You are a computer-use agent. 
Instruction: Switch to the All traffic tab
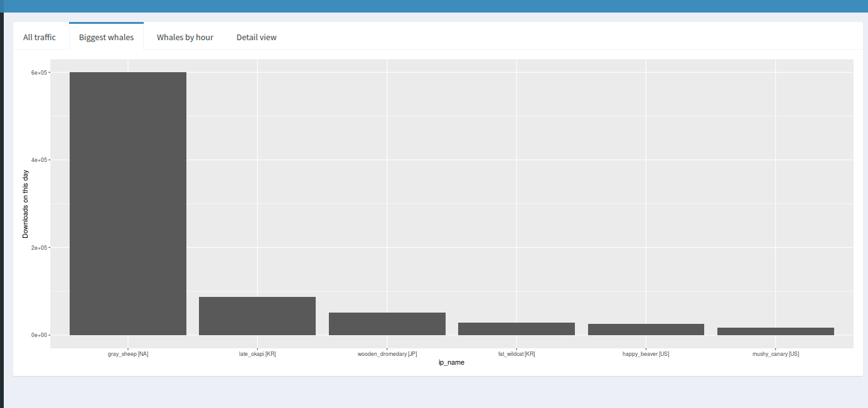(40, 37)
